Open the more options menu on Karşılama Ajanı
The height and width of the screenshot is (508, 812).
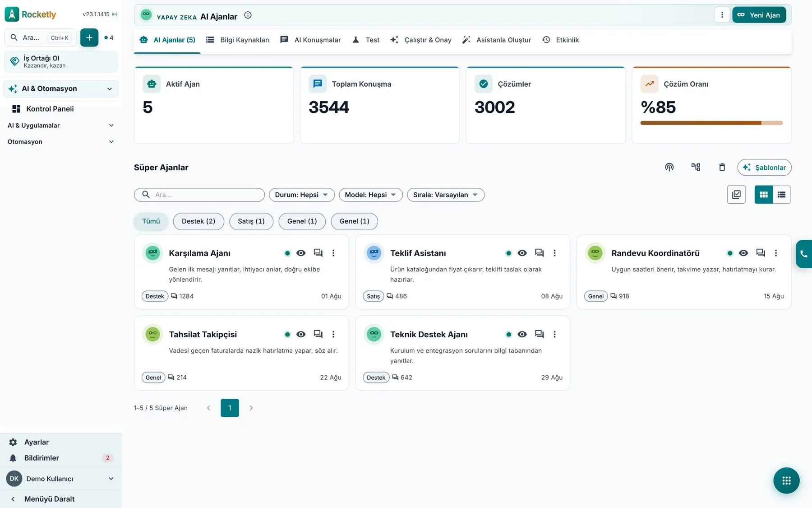click(x=333, y=253)
